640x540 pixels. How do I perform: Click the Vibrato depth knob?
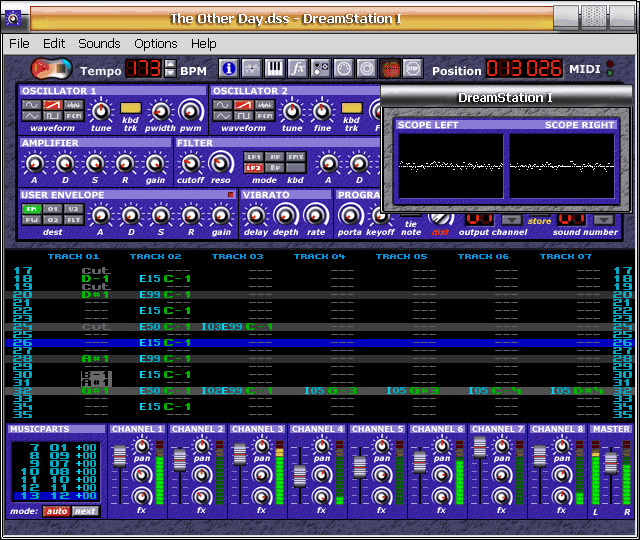pyautogui.click(x=285, y=215)
